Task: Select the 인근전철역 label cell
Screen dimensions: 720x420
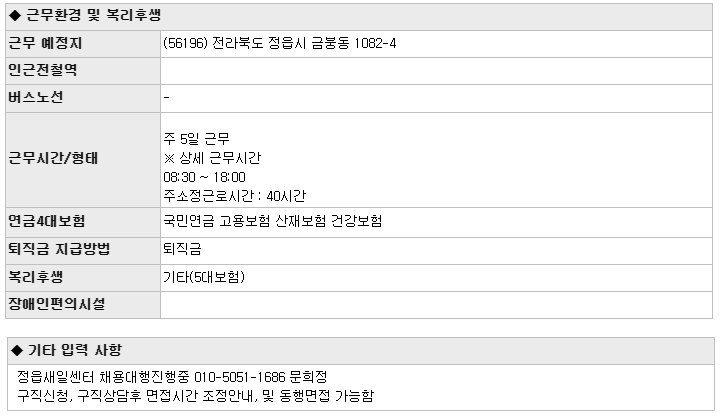Action: [83, 71]
